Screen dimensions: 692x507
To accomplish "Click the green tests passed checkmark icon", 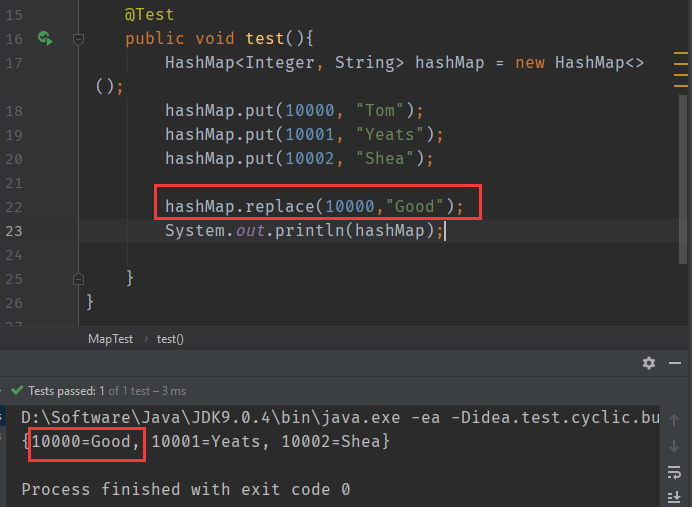I will pos(17,391).
